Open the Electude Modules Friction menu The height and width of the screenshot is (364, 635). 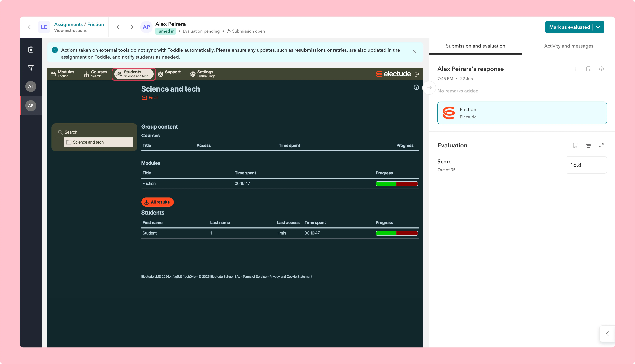pos(63,74)
